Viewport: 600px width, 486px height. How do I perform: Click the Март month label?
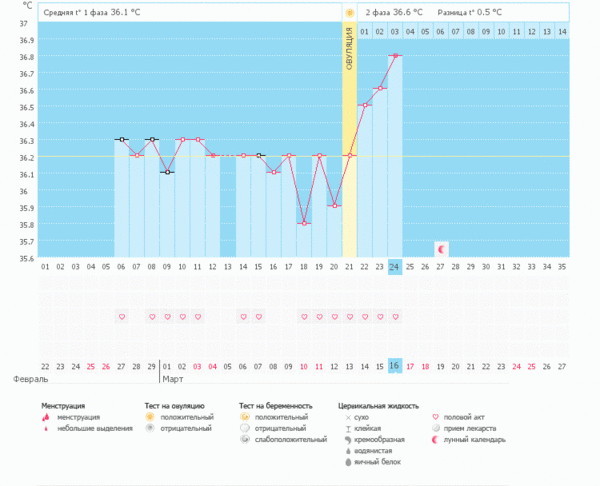point(173,379)
